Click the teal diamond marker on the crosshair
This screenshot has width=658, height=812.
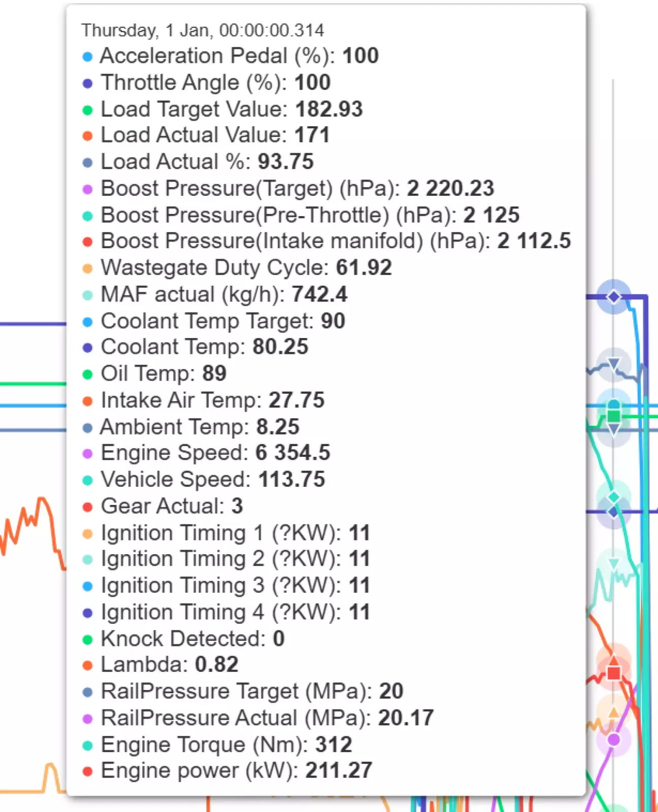click(x=614, y=497)
